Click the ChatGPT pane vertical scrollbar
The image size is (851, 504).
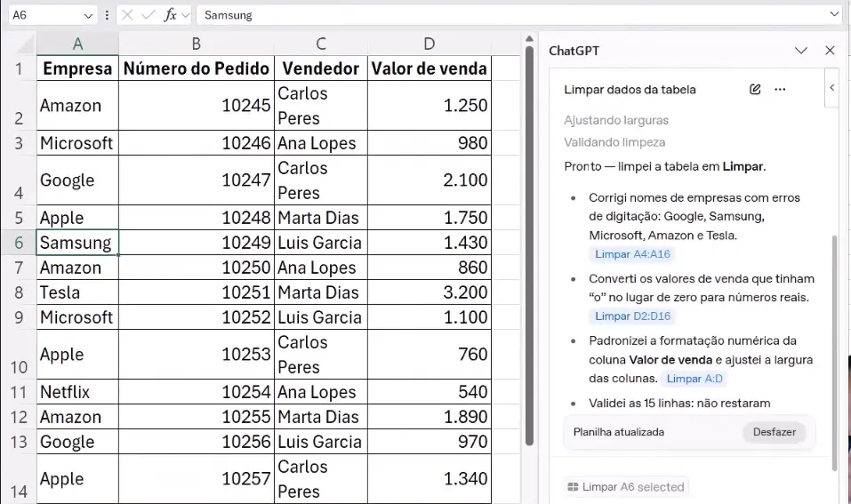(835, 353)
